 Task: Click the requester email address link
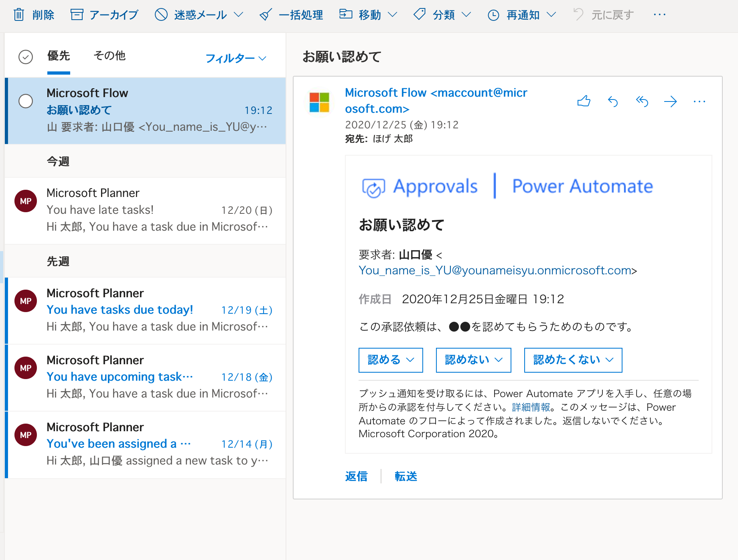pyautogui.click(x=495, y=270)
